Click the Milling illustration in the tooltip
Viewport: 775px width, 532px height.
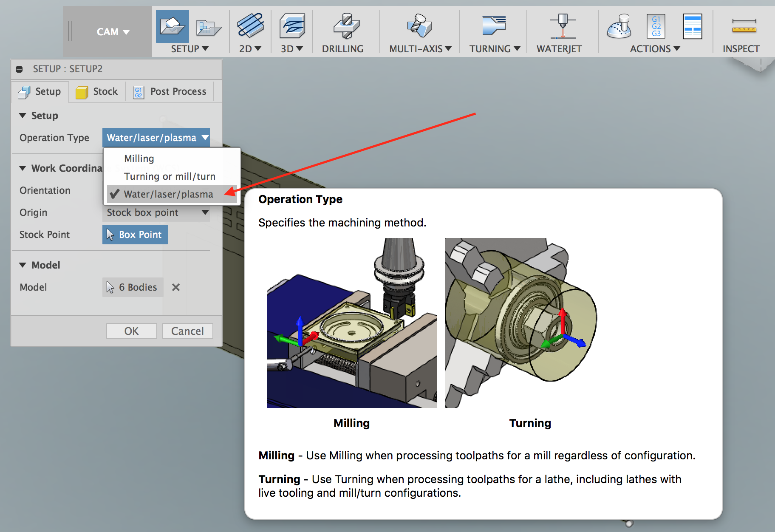(x=351, y=323)
